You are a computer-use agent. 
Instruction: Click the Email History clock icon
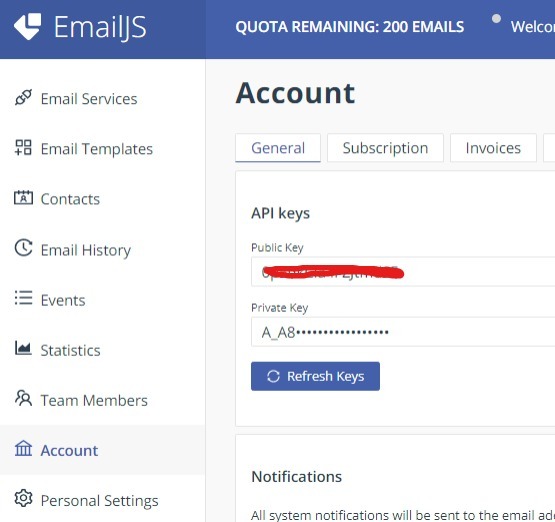23,248
